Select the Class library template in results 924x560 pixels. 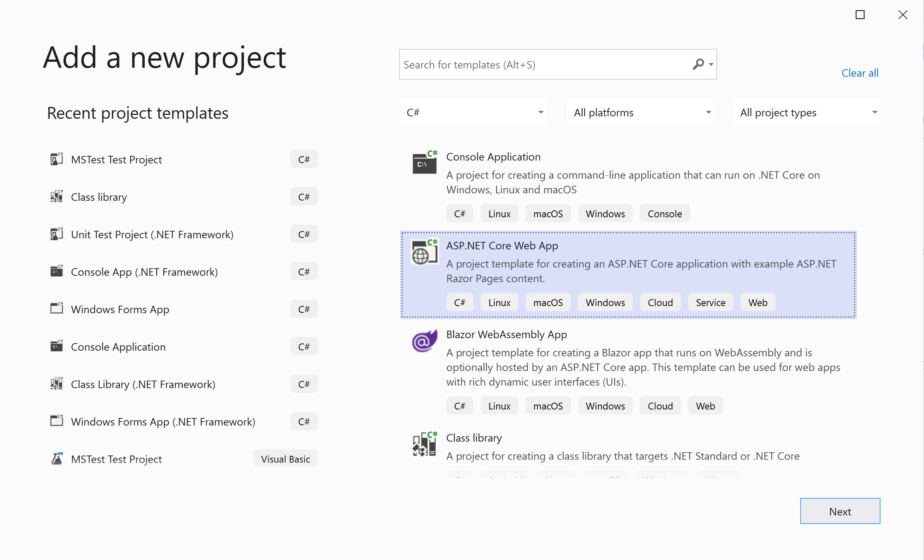point(628,450)
